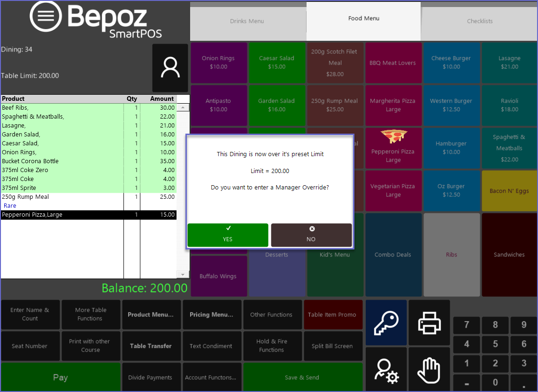Click the key icon button
The width and height of the screenshot is (538, 392).
[x=386, y=323]
